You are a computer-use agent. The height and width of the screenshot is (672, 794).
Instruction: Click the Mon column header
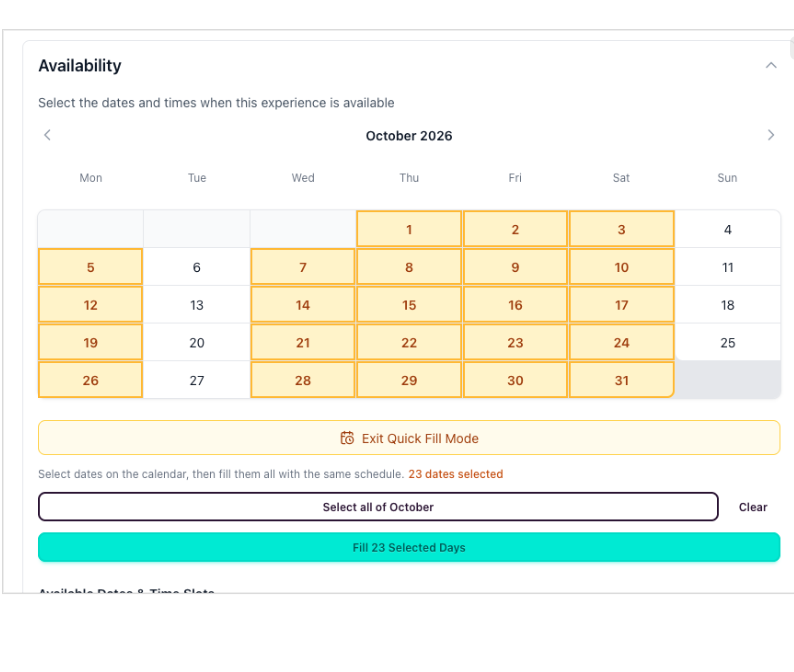(x=91, y=178)
